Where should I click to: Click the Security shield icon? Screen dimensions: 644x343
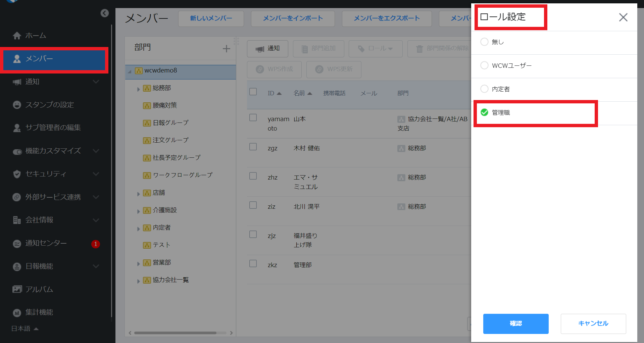17,174
